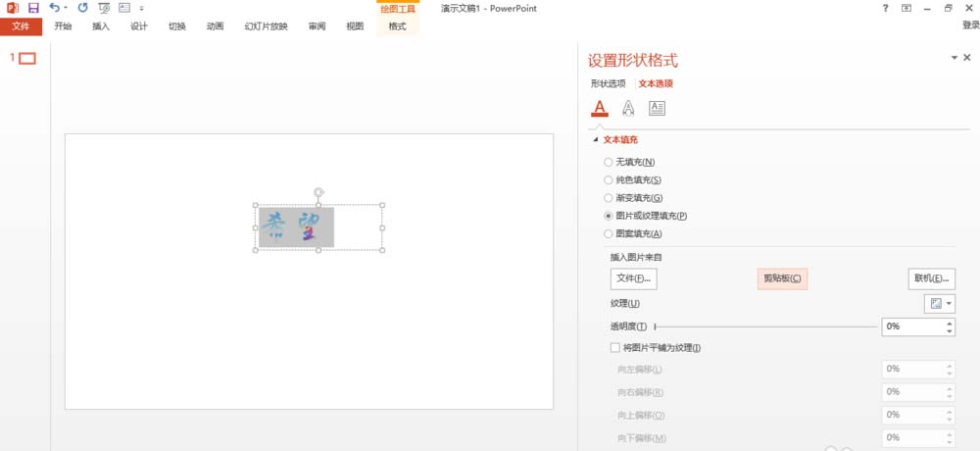
Task: Click the 设置形状格式 pane title
Action: coord(632,61)
